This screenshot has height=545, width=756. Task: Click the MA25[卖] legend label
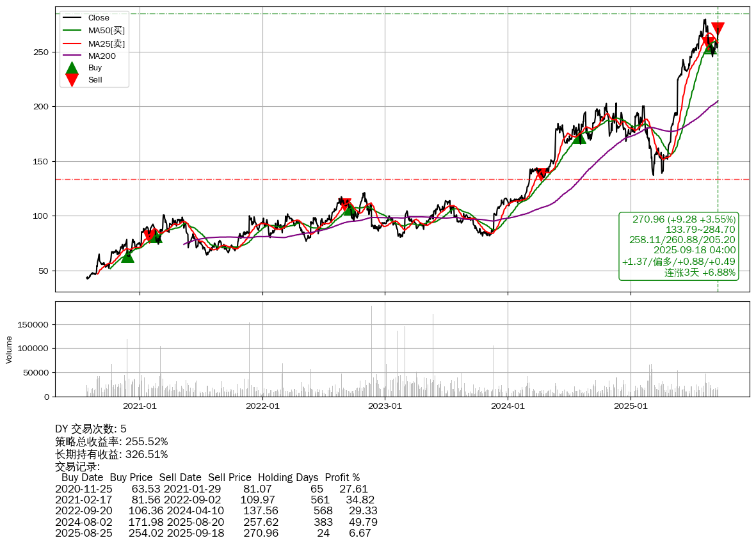coord(106,43)
